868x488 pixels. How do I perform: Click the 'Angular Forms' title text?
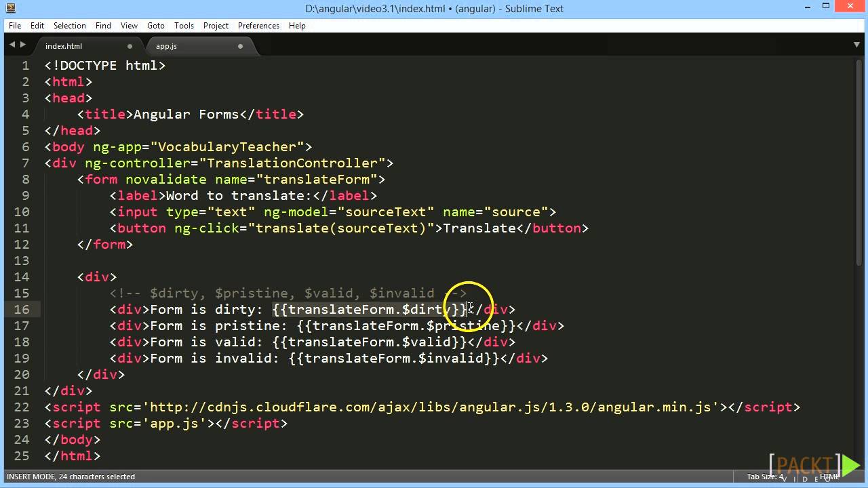[x=186, y=115]
